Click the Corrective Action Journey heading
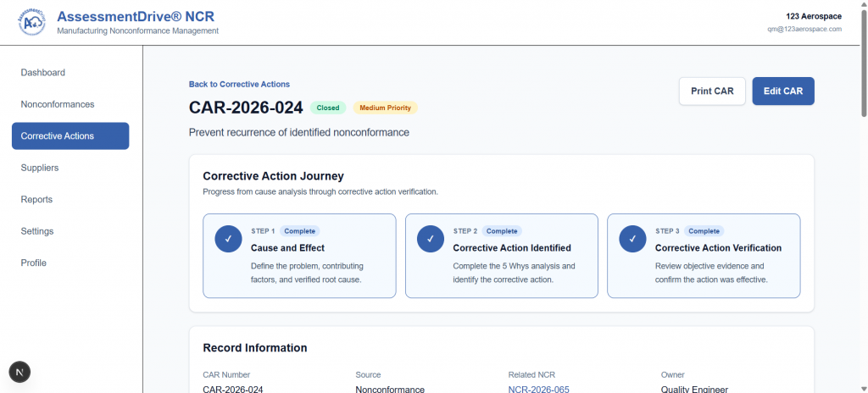The width and height of the screenshot is (868, 393). click(x=274, y=176)
